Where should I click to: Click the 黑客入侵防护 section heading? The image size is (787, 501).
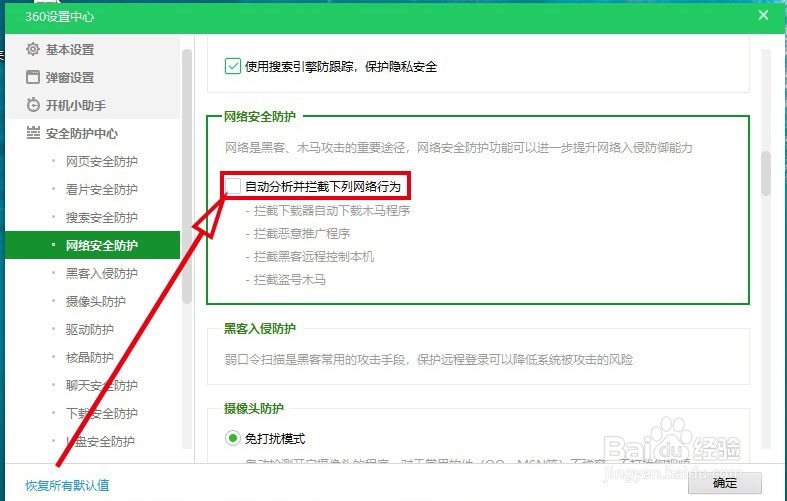[x=260, y=328]
